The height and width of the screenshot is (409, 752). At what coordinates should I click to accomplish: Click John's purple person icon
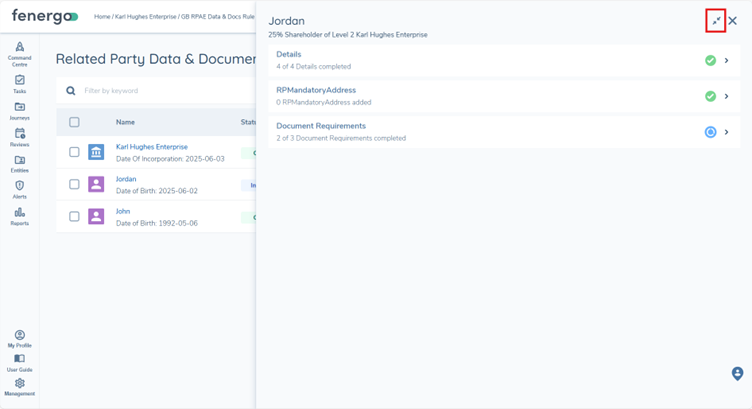pyautogui.click(x=96, y=216)
